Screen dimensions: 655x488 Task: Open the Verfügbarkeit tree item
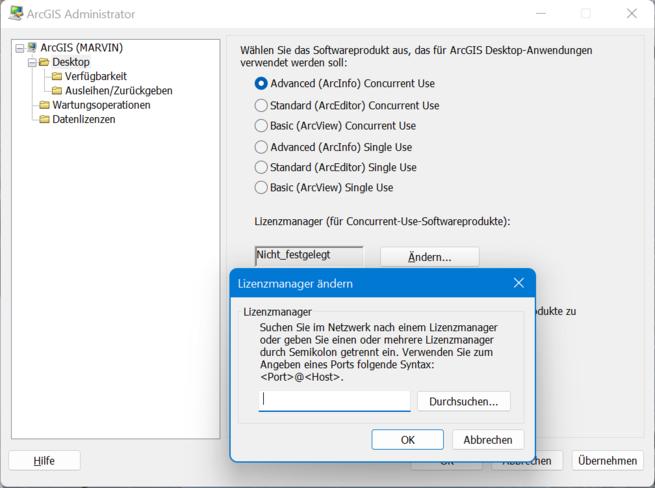click(x=96, y=76)
